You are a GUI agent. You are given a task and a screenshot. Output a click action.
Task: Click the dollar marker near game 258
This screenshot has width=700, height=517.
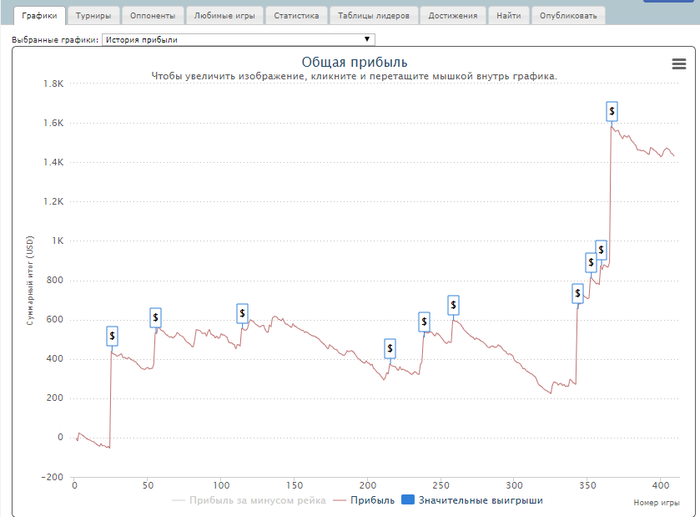(453, 305)
